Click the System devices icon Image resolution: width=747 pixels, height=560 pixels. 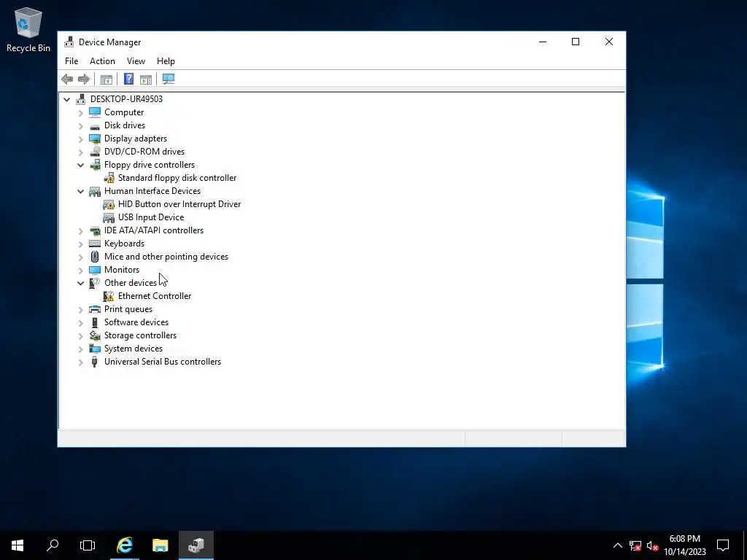click(95, 349)
